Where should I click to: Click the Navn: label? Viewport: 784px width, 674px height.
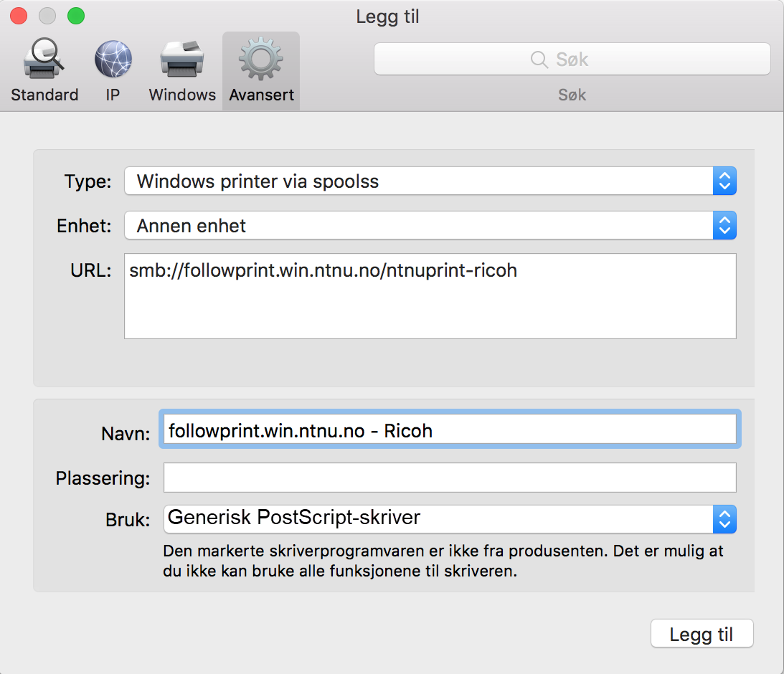126,434
